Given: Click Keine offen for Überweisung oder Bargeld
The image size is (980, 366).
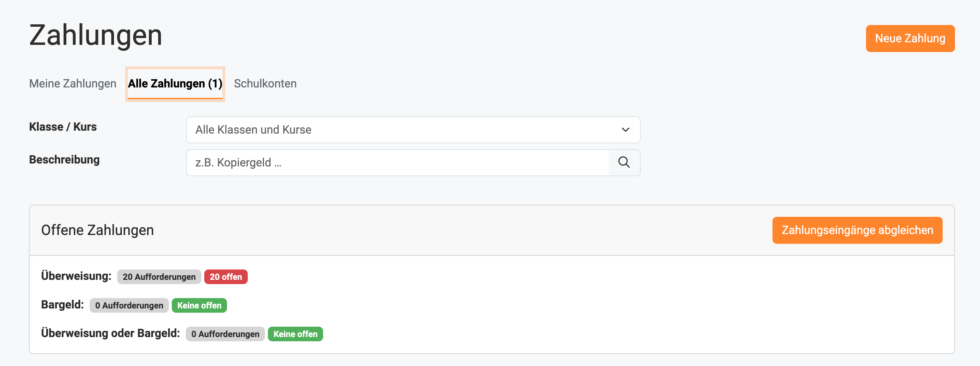Looking at the screenshot, I should [295, 334].
